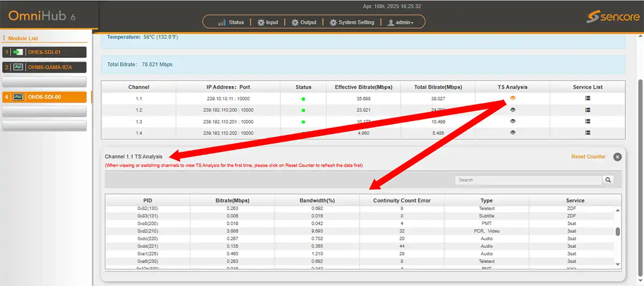Click the PCR, Video type cell

coord(487,231)
